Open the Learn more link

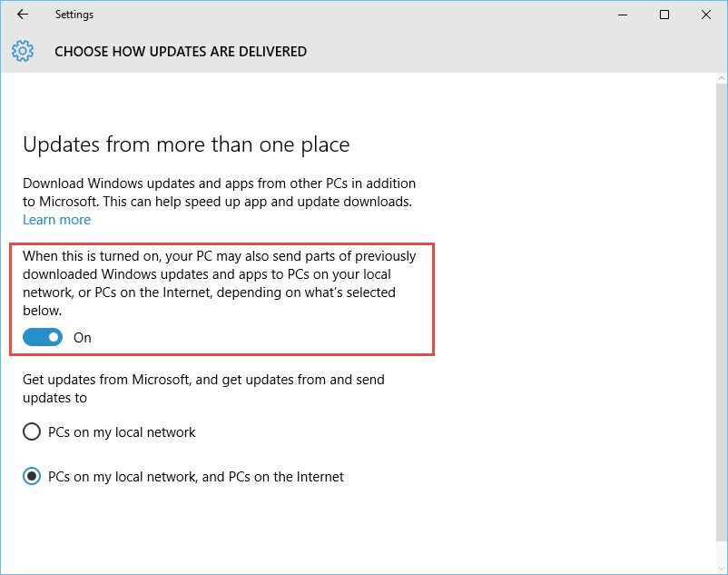click(x=56, y=219)
